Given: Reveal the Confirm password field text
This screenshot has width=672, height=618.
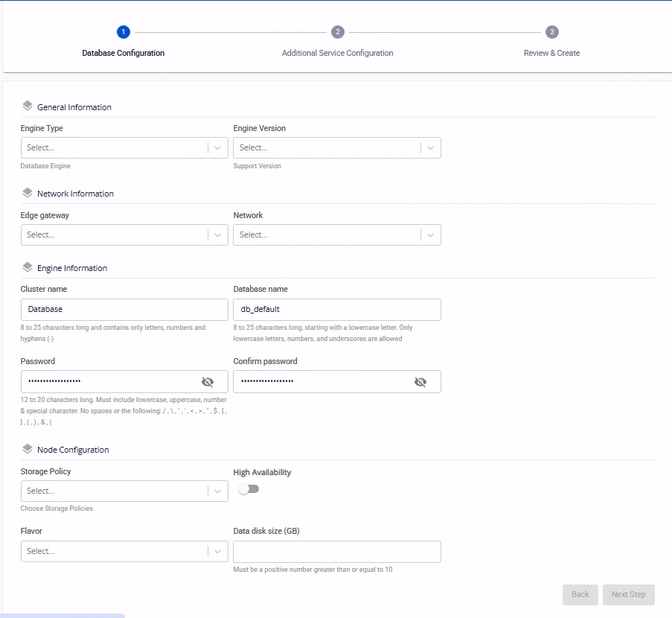Looking at the screenshot, I should (x=420, y=382).
